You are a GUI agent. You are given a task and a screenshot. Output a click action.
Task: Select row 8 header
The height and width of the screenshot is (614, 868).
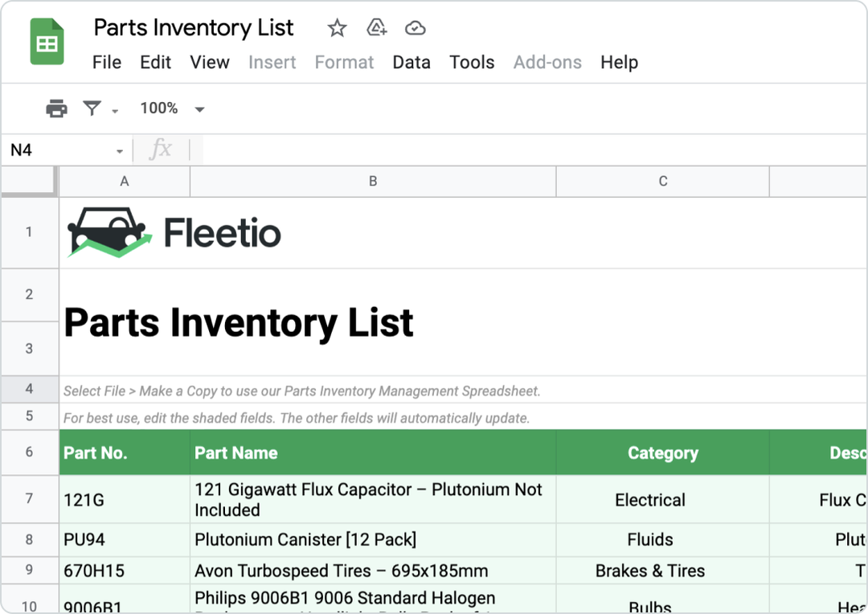tap(30, 540)
